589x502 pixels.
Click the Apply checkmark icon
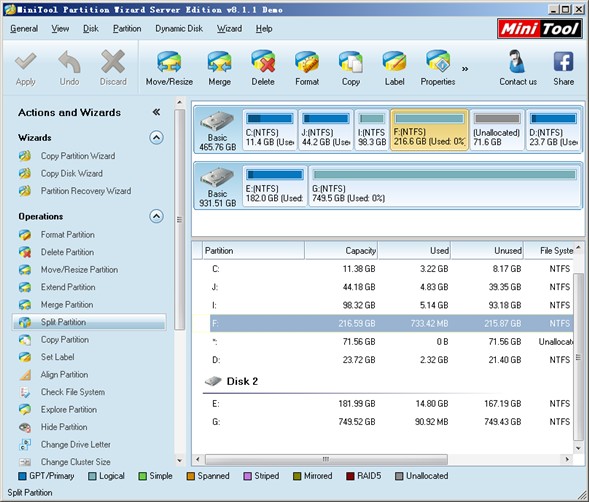pos(26,62)
